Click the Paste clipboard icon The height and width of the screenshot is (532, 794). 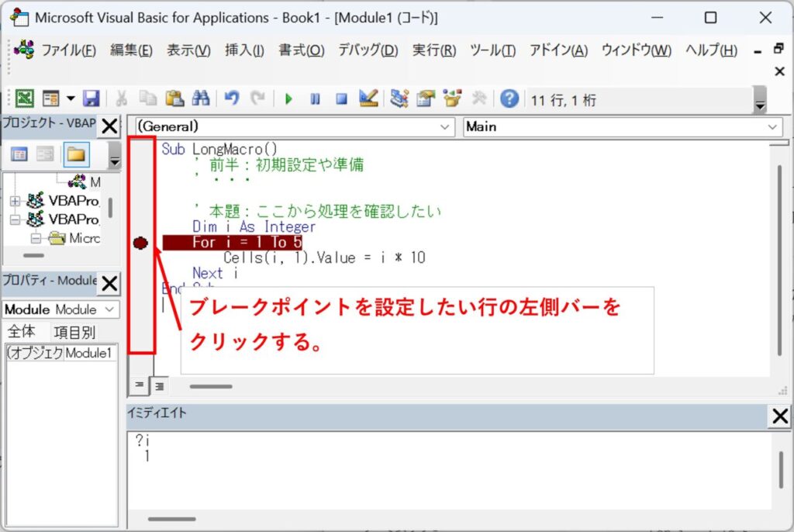[x=174, y=98]
